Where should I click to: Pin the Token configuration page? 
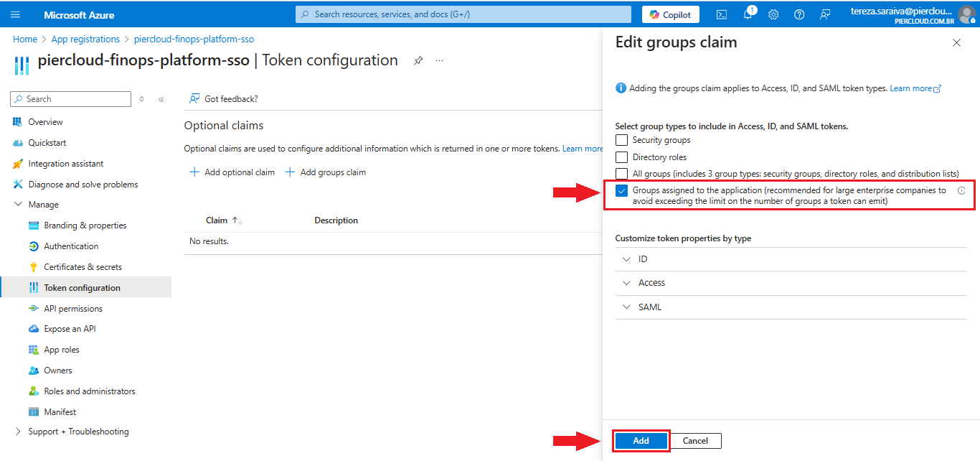tap(418, 61)
